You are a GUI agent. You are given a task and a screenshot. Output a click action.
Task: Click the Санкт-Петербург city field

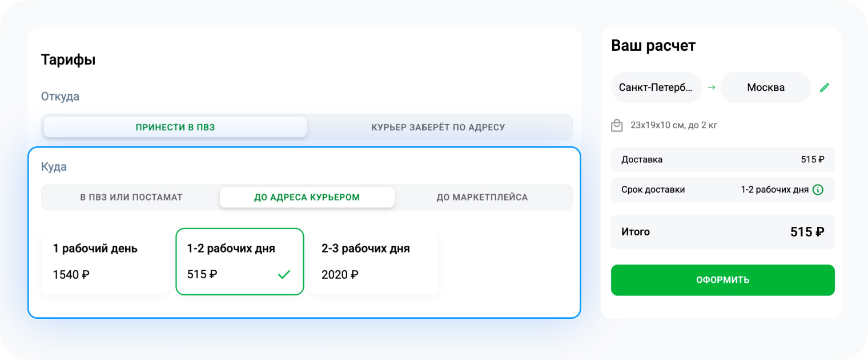click(656, 87)
